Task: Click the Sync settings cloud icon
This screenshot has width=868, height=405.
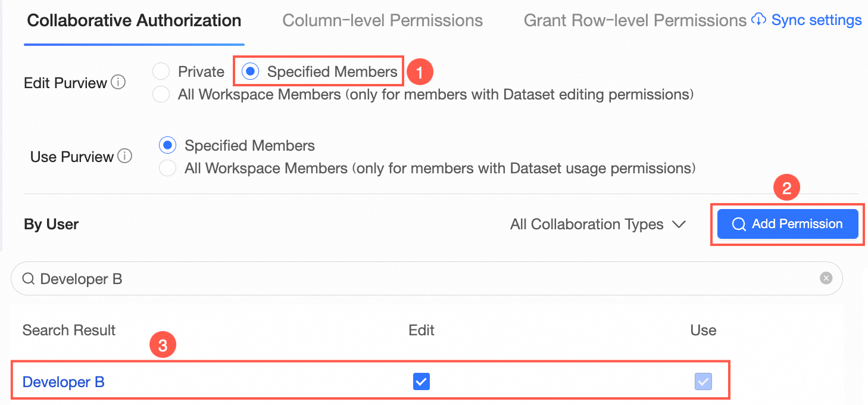Action: pos(758,20)
